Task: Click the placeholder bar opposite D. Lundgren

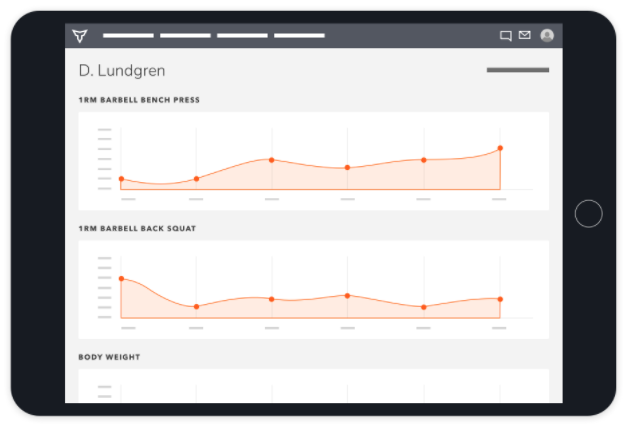Action: tap(518, 70)
